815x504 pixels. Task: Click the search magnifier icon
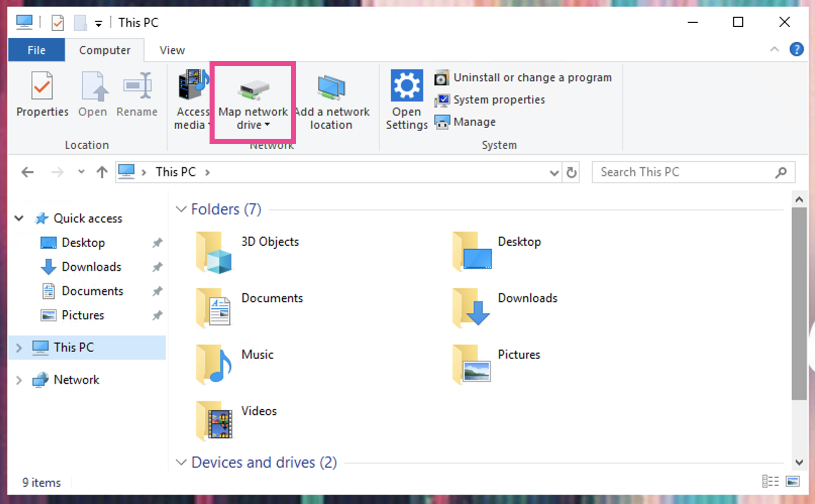(x=781, y=173)
